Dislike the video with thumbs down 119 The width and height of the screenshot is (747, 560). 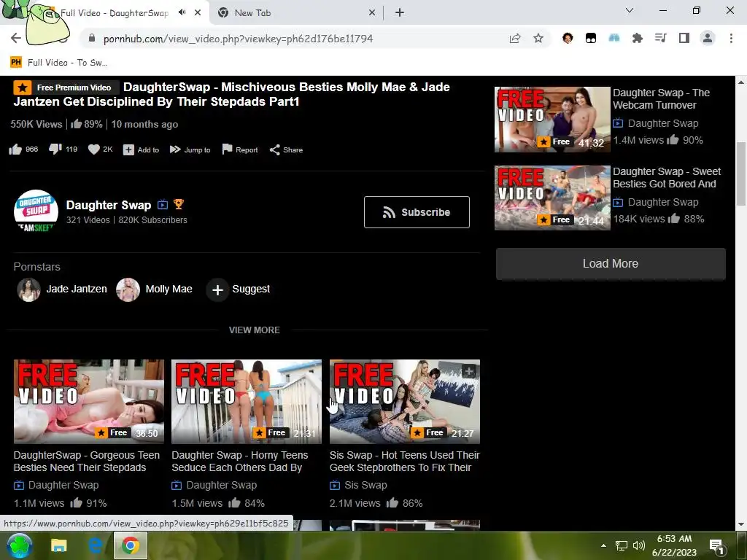point(63,149)
